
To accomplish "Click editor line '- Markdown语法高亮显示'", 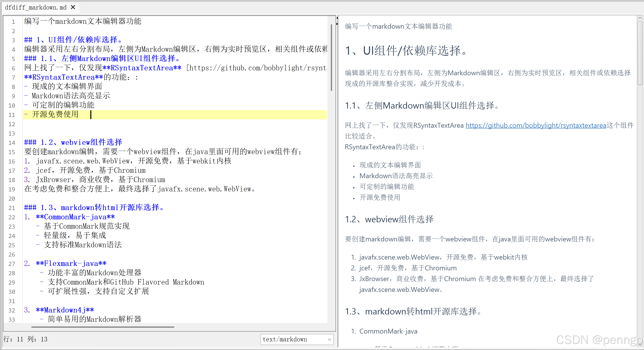I will click(x=67, y=96).
